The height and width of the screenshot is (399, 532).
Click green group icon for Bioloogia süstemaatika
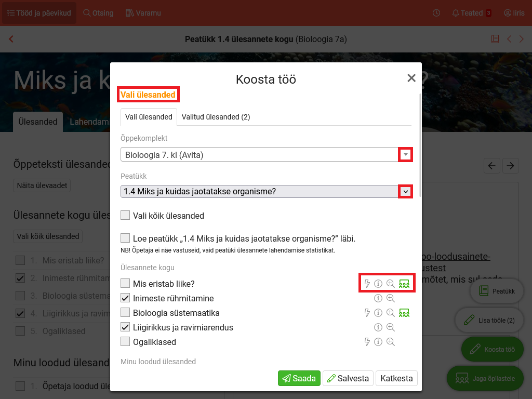404,313
